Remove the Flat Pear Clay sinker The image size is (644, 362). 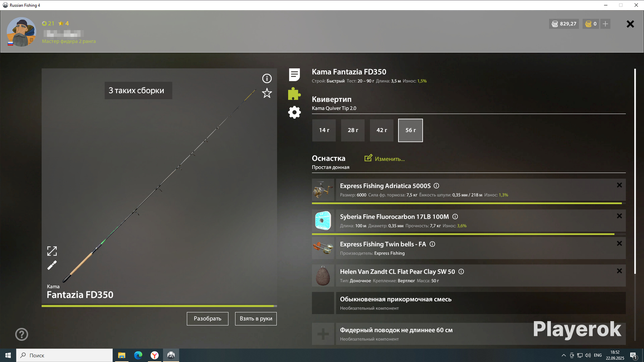[x=619, y=271]
